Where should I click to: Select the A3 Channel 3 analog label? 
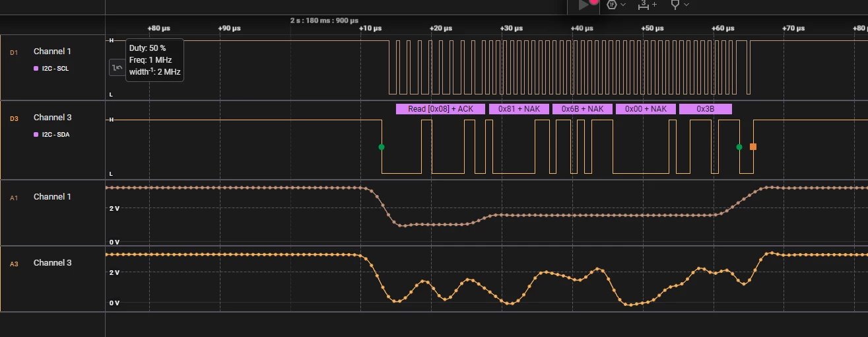pyautogui.click(x=52, y=263)
